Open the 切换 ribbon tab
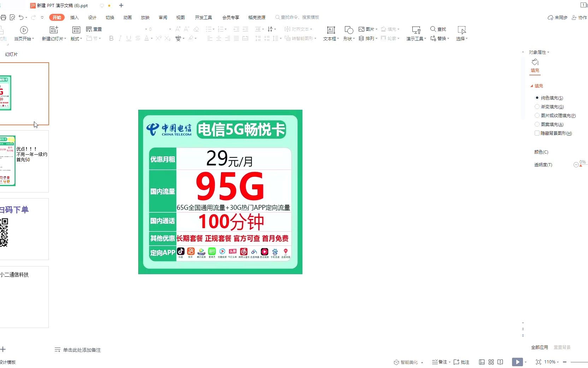 (x=110, y=17)
